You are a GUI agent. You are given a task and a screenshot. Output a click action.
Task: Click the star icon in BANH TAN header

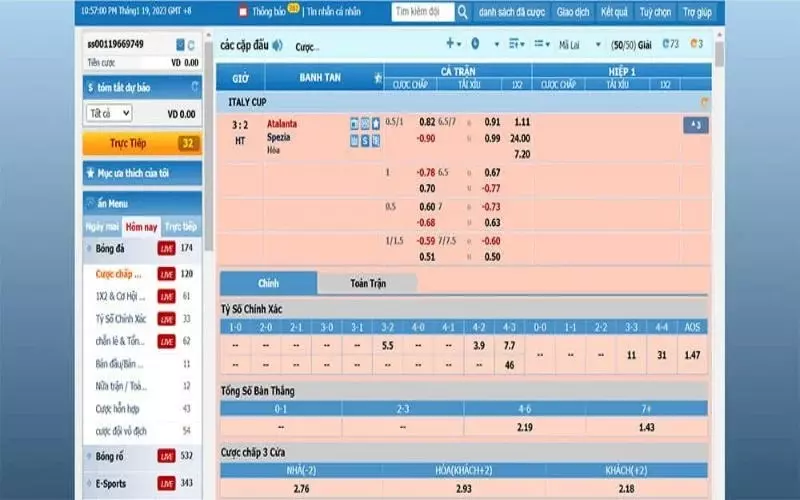[378, 78]
